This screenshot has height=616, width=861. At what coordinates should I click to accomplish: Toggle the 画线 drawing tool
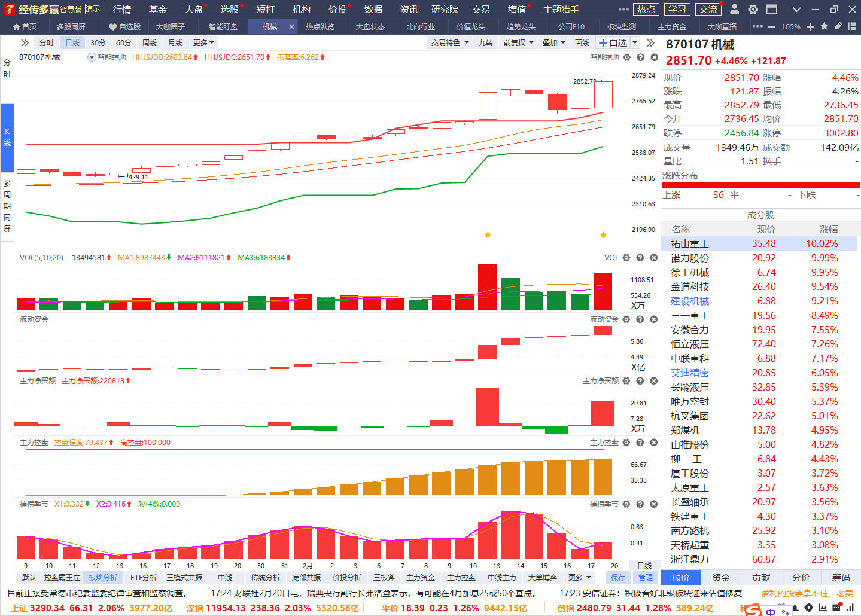point(582,43)
